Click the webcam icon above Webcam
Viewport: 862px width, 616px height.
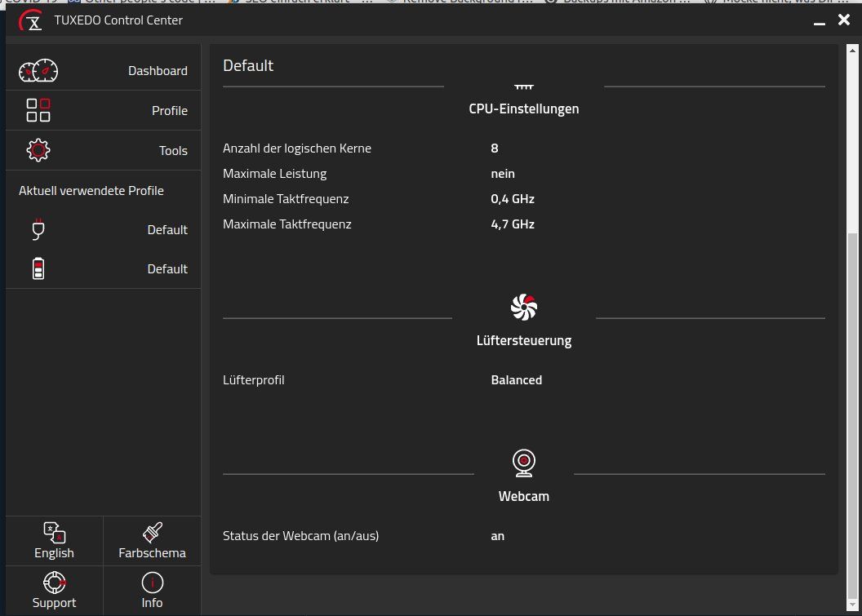point(524,463)
